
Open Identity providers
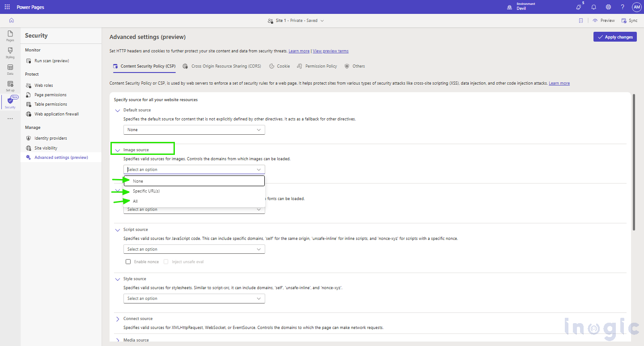(51, 138)
